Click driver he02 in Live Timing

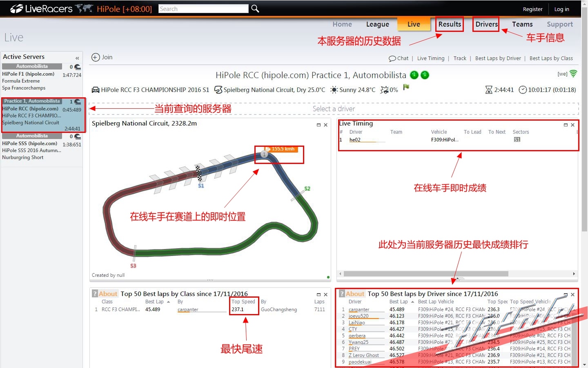click(x=355, y=140)
